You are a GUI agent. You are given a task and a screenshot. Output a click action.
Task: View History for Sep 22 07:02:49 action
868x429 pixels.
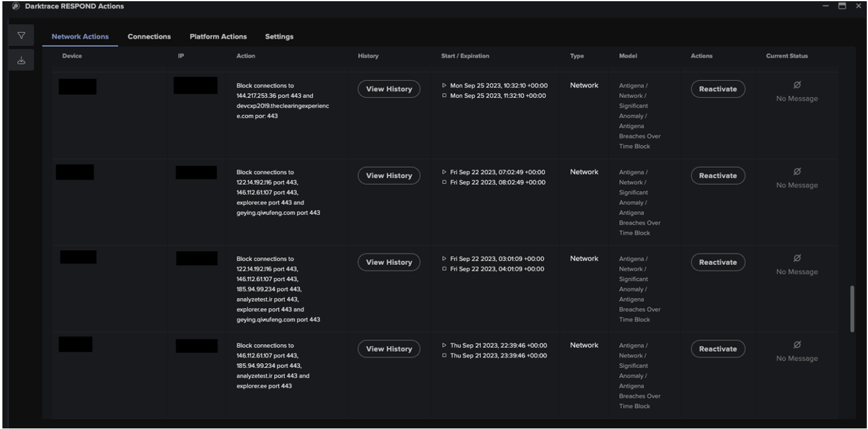(389, 176)
